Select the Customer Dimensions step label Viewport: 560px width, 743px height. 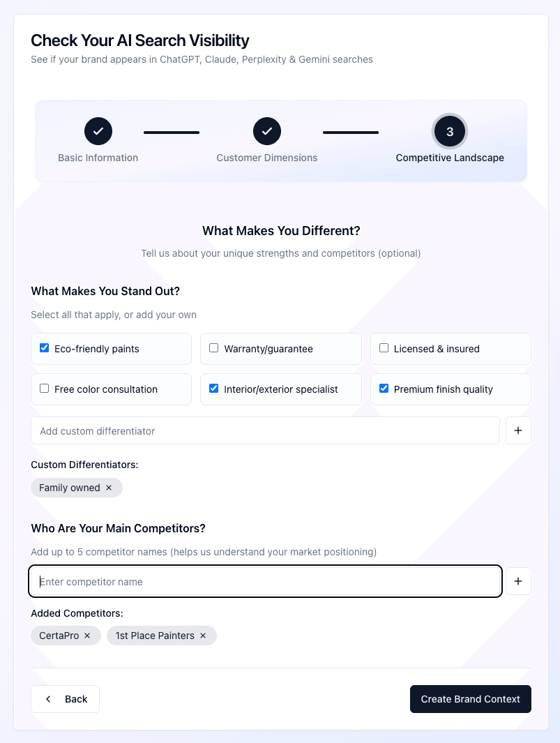point(267,158)
